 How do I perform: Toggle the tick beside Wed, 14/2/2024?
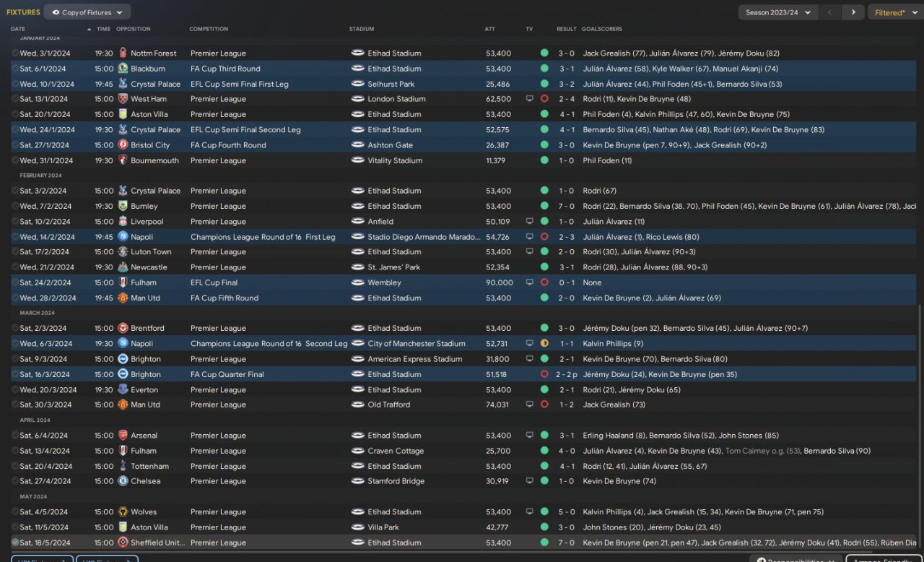click(x=15, y=237)
